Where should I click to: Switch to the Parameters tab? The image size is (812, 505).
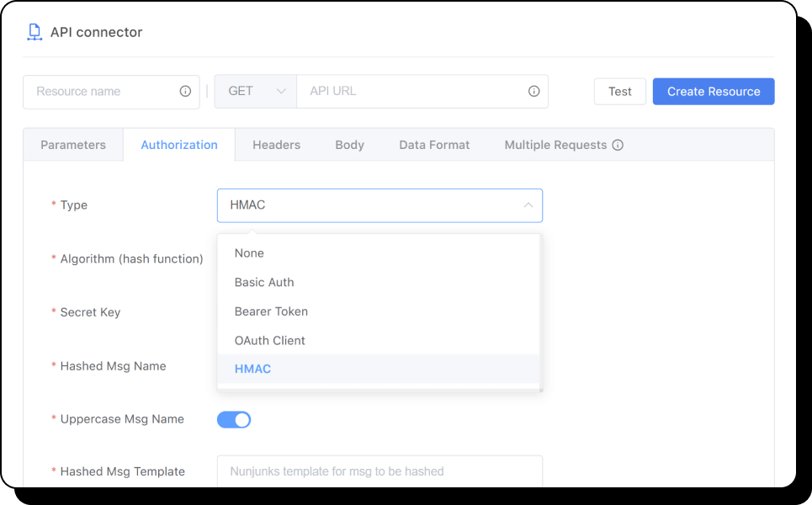click(x=73, y=145)
